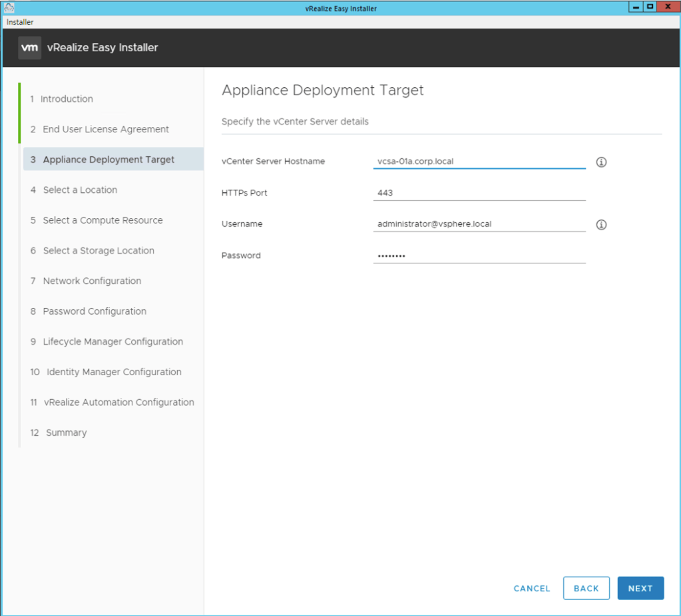Jump to Select a Location step
Viewport: 681px width, 616px height.
coord(80,190)
